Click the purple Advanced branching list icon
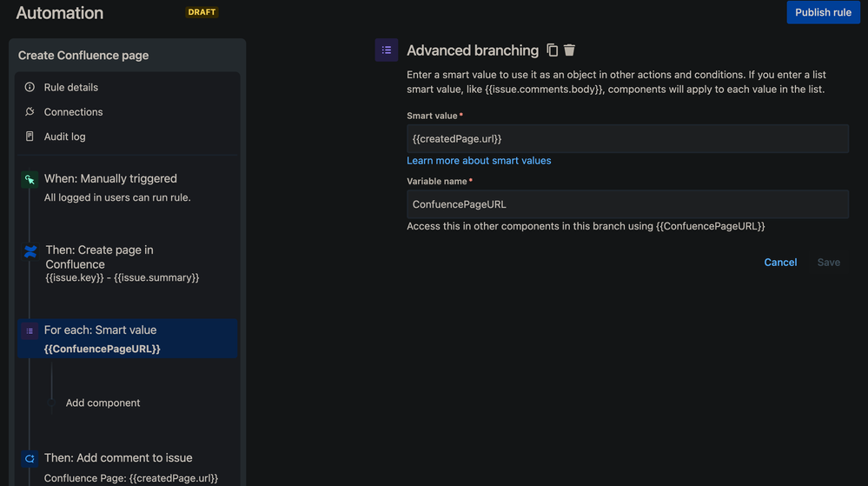This screenshot has width=868, height=486. coord(387,50)
